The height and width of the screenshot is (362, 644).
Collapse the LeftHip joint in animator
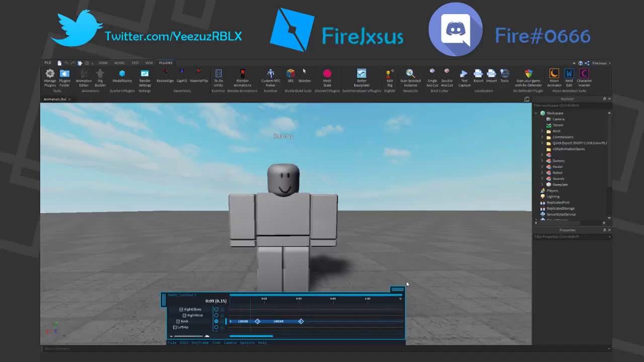point(175,327)
